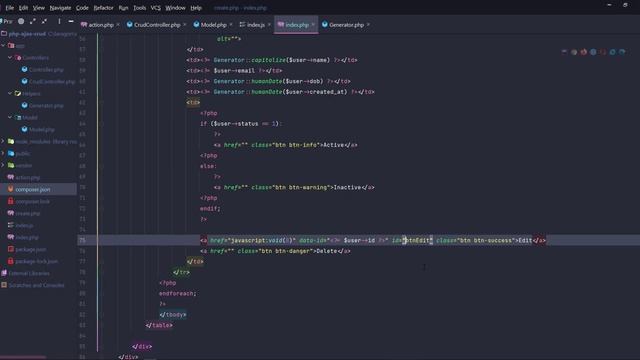Open the View menu

click(x=39, y=8)
